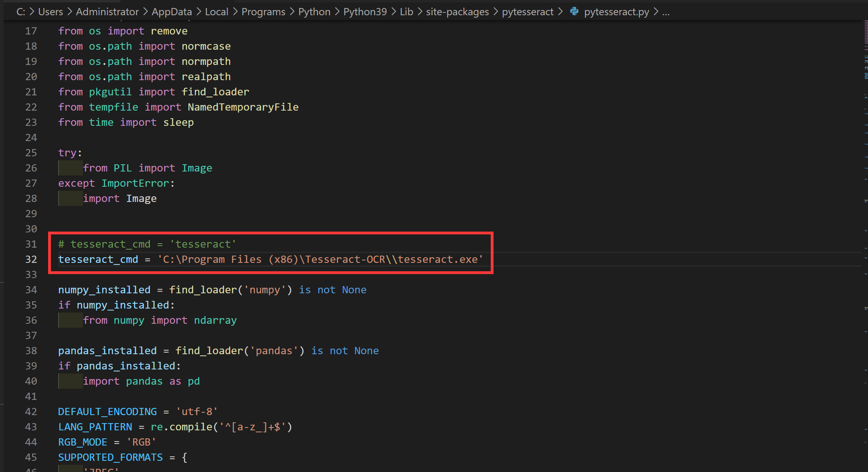Viewport: 868px width, 472px height.
Task: Select the Administrator breadcrumb segment
Action: coord(107,12)
